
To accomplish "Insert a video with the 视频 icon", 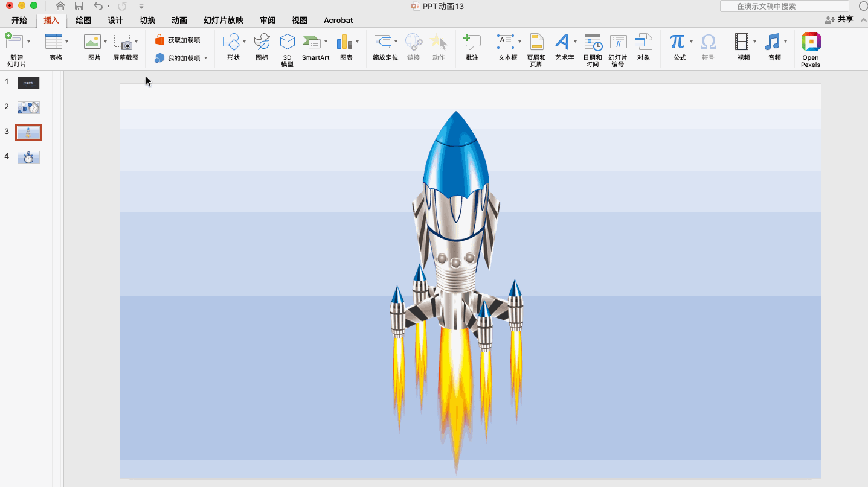I will coord(741,42).
